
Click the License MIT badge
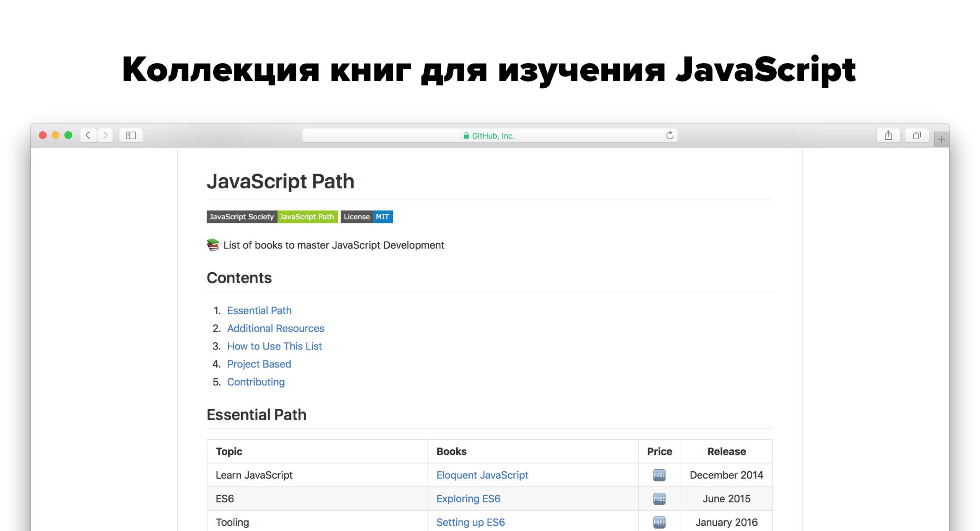coord(367,217)
